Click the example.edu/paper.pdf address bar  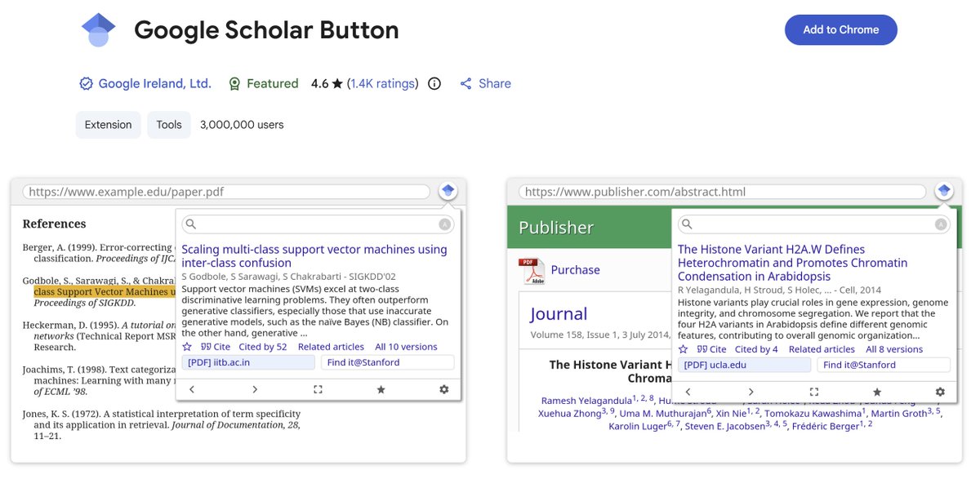(x=226, y=192)
